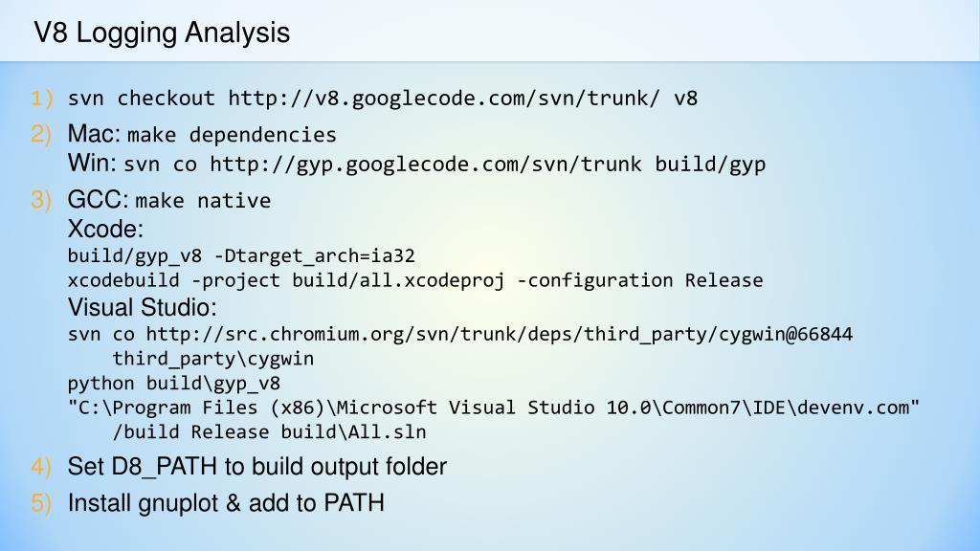Click the V8 Logging Analysis title

162,33
